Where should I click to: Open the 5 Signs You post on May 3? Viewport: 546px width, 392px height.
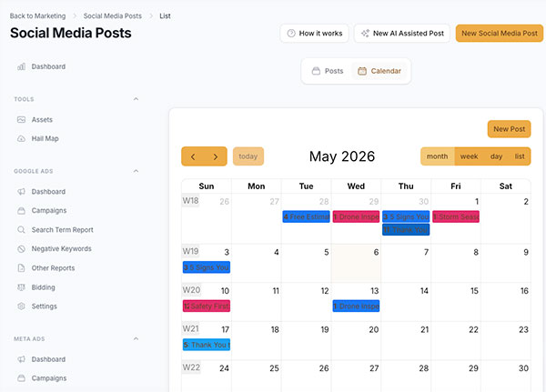click(207, 267)
